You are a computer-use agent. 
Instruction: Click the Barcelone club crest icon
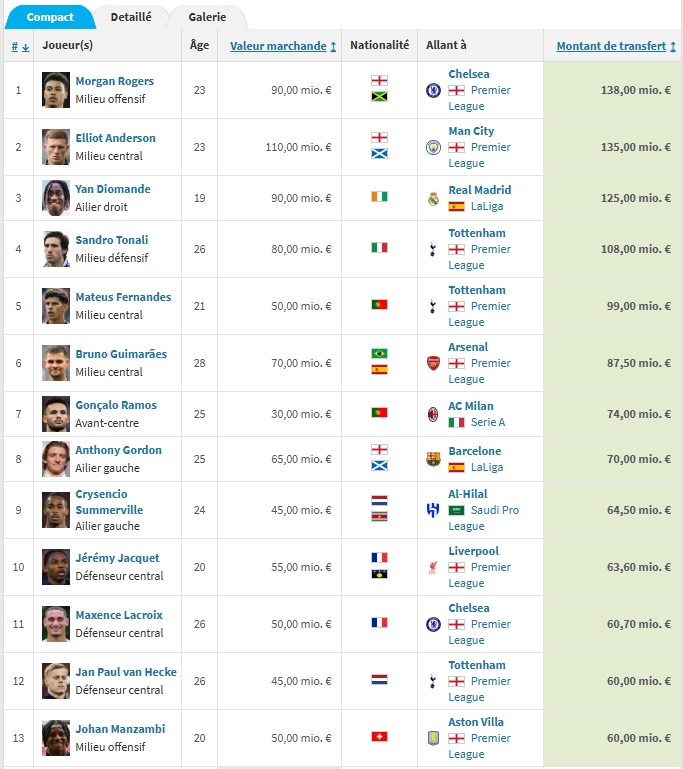(433, 459)
